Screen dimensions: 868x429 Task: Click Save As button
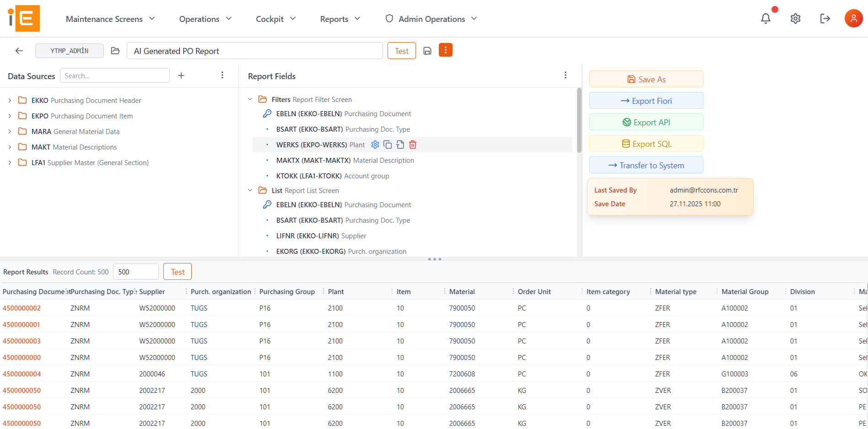tap(646, 79)
